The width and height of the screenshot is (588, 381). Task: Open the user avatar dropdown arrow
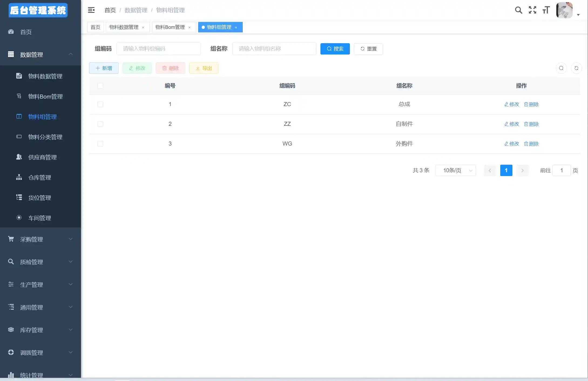(578, 15)
